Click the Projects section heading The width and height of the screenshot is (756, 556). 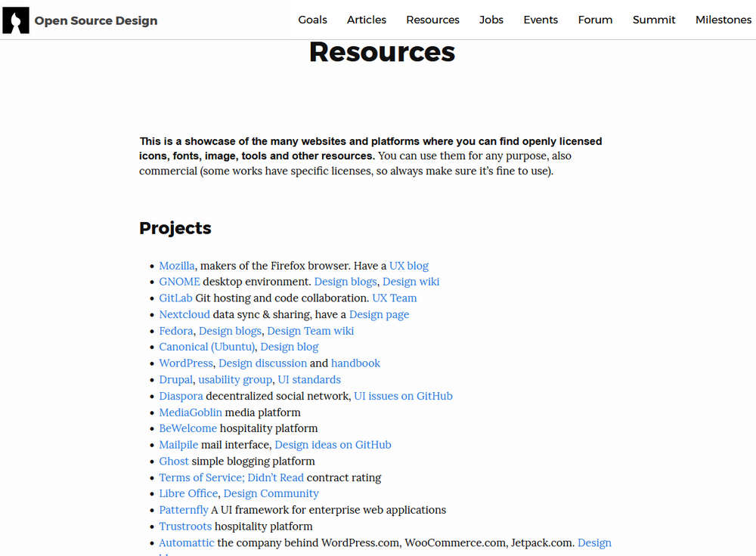pyautogui.click(x=175, y=227)
